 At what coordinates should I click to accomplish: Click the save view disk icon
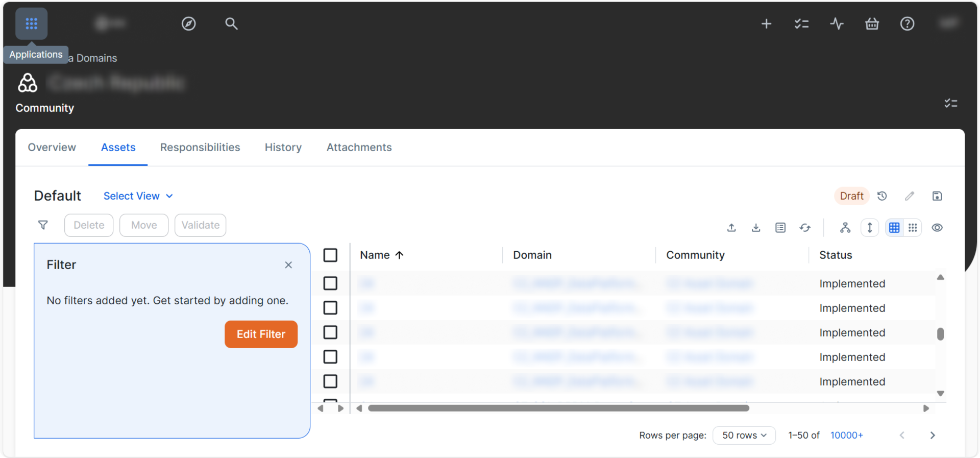(x=937, y=196)
